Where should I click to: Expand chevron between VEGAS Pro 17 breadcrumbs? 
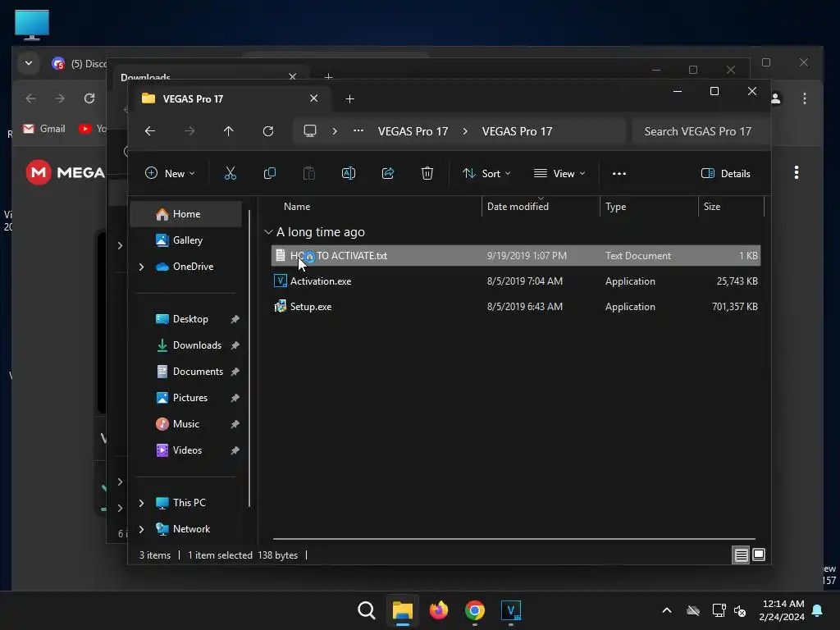(x=465, y=131)
